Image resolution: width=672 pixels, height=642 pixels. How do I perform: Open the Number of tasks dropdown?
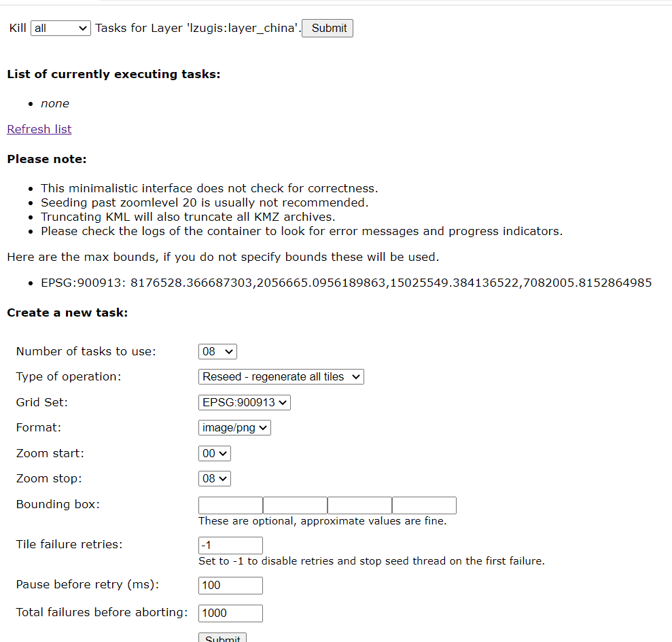point(217,351)
